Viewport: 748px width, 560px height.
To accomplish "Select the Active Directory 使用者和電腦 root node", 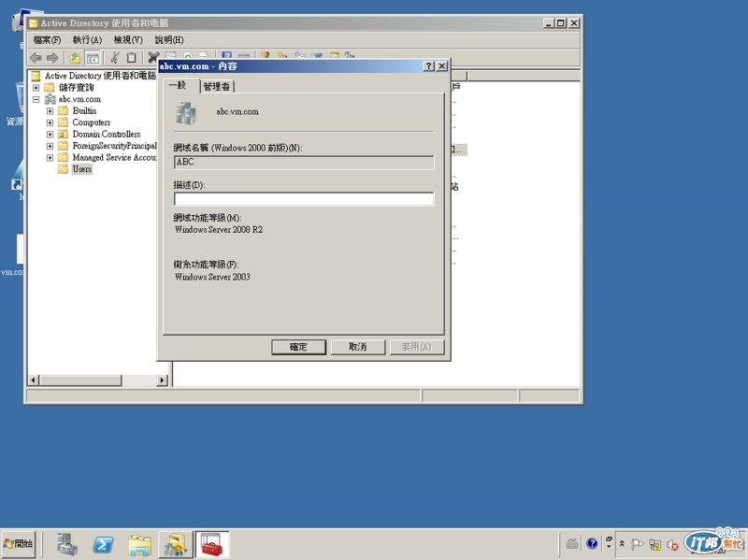I will click(x=100, y=76).
